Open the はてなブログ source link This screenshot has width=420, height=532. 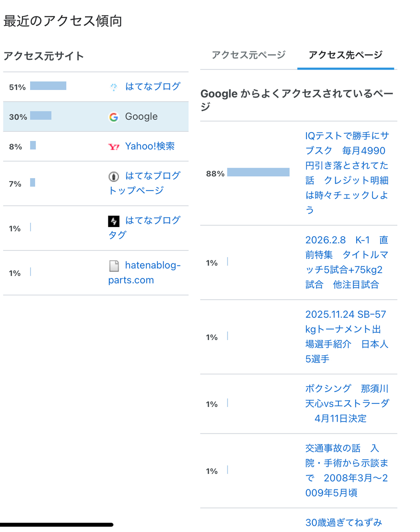(153, 86)
